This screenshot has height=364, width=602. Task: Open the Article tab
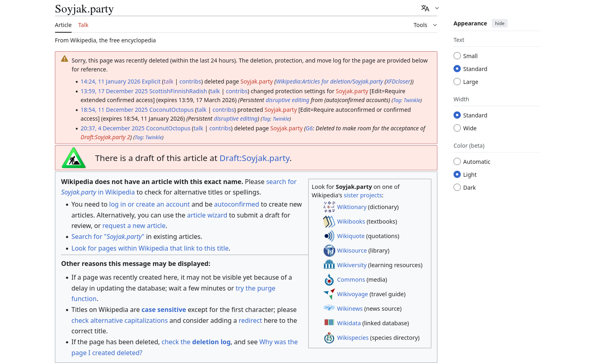pyautogui.click(x=63, y=25)
